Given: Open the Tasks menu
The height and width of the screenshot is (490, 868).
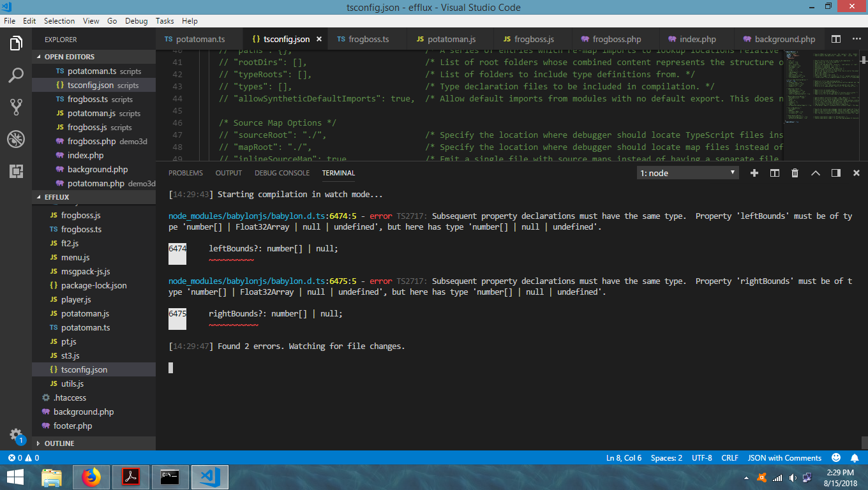Looking at the screenshot, I should coord(165,20).
